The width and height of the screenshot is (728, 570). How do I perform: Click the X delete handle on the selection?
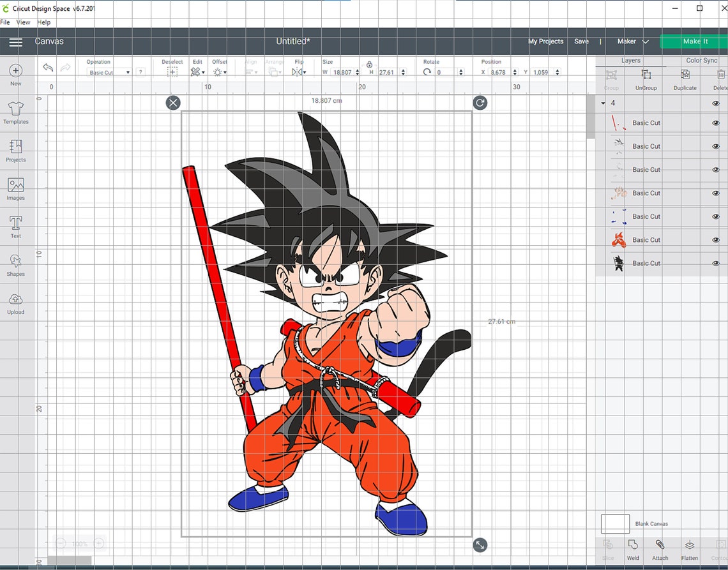(173, 103)
